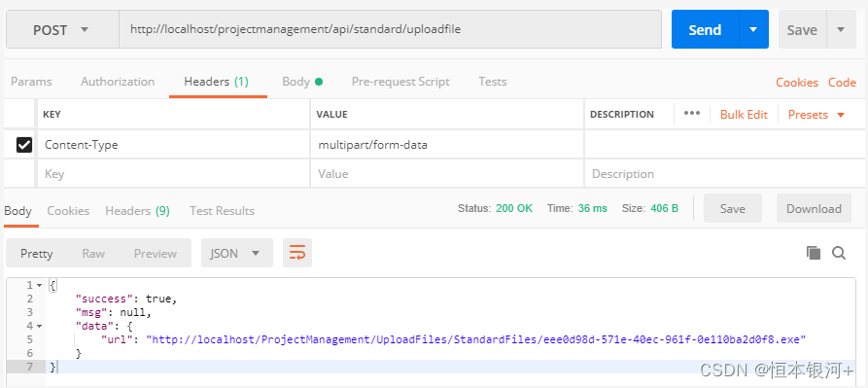Uncheck the Content-Type header checkbox

point(24,145)
